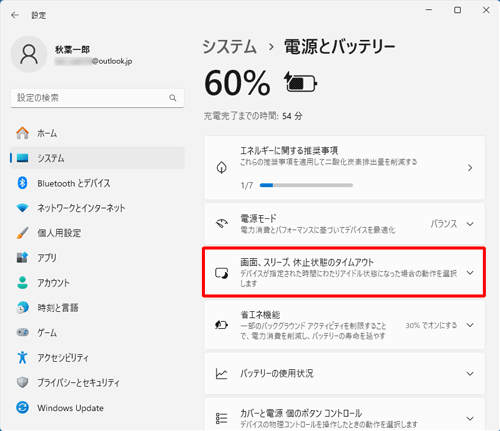
Task: Open ネットワークとインターネット settings
Action: coord(97,208)
